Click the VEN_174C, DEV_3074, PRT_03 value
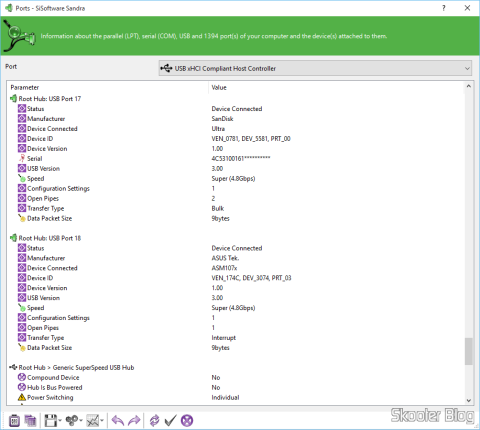Viewport: 480px width, 430px height. (x=251, y=278)
